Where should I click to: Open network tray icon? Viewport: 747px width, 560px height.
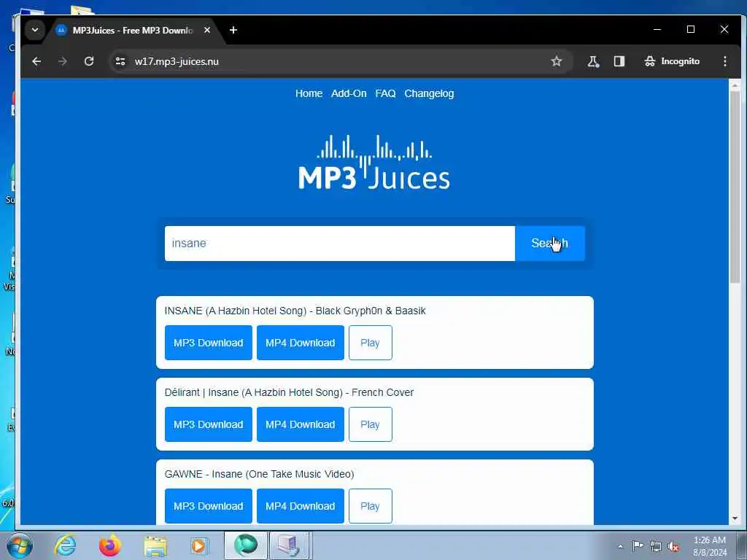pyautogui.click(x=656, y=546)
